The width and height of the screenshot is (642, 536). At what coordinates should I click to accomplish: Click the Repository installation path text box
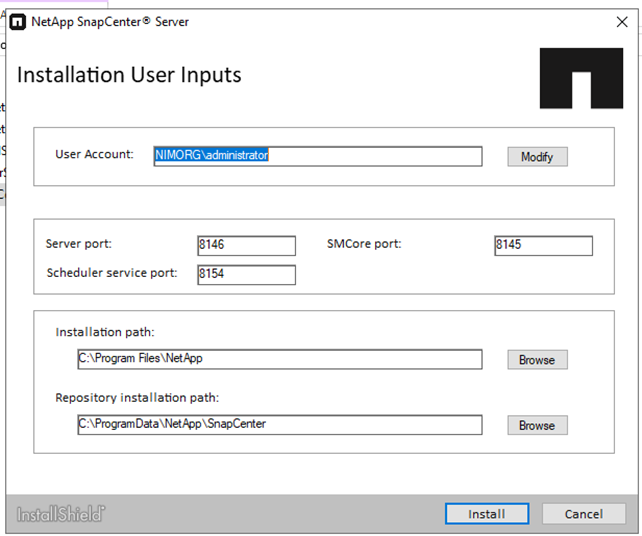279,425
